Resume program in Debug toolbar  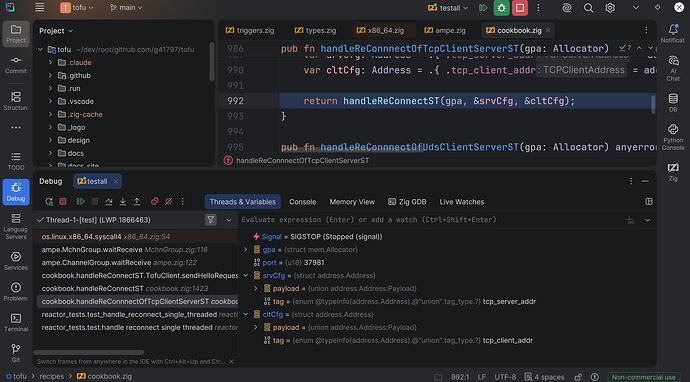click(81, 202)
